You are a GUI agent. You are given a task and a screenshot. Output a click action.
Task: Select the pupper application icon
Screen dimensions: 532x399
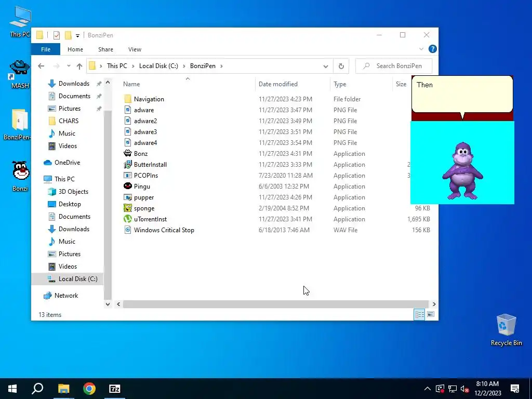[x=128, y=197]
